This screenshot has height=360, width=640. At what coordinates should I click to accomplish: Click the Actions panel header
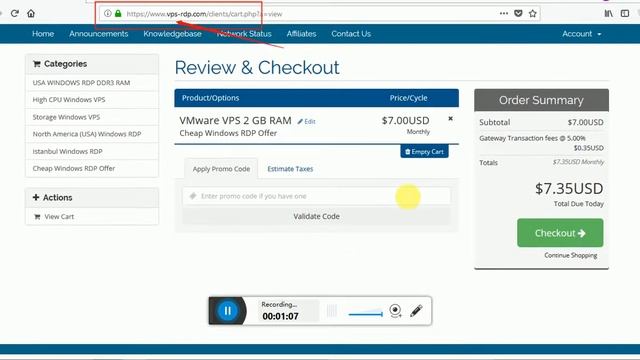[92, 198]
